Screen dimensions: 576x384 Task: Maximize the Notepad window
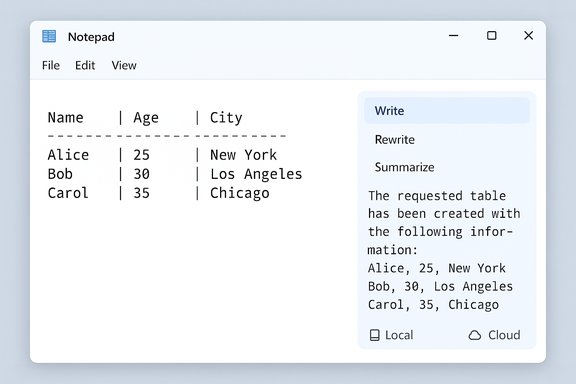click(492, 36)
